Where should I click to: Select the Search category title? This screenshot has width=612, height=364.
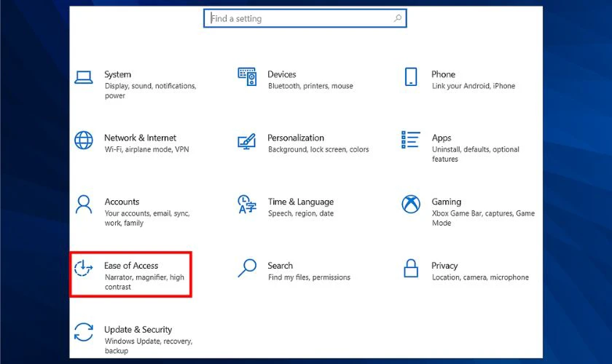pyautogui.click(x=280, y=266)
